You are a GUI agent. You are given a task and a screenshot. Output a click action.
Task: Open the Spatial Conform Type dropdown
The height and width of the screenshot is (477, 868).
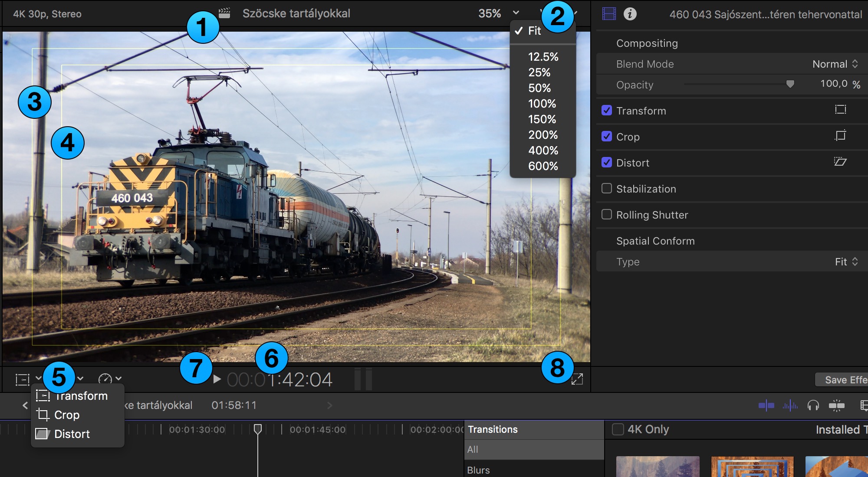pos(846,262)
